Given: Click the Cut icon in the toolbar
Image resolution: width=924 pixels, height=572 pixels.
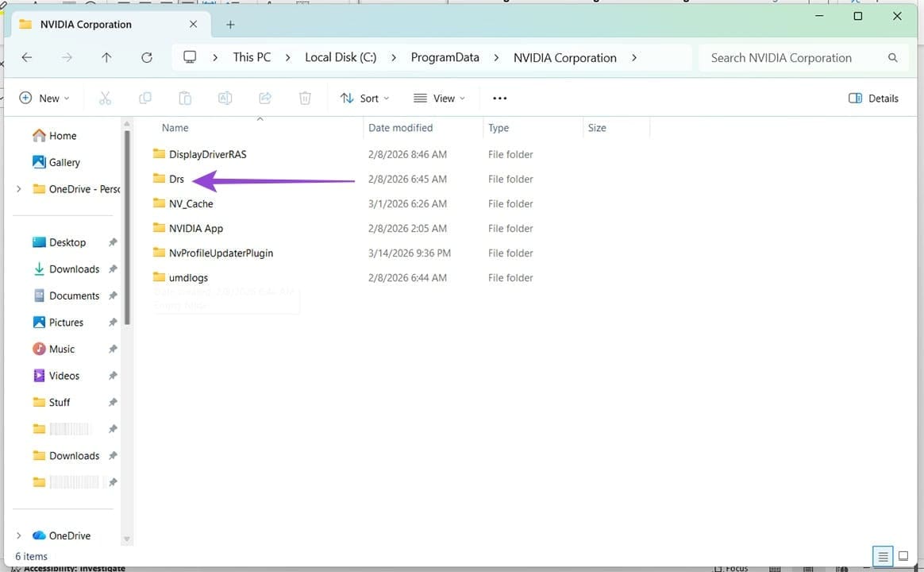Looking at the screenshot, I should point(106,98).
